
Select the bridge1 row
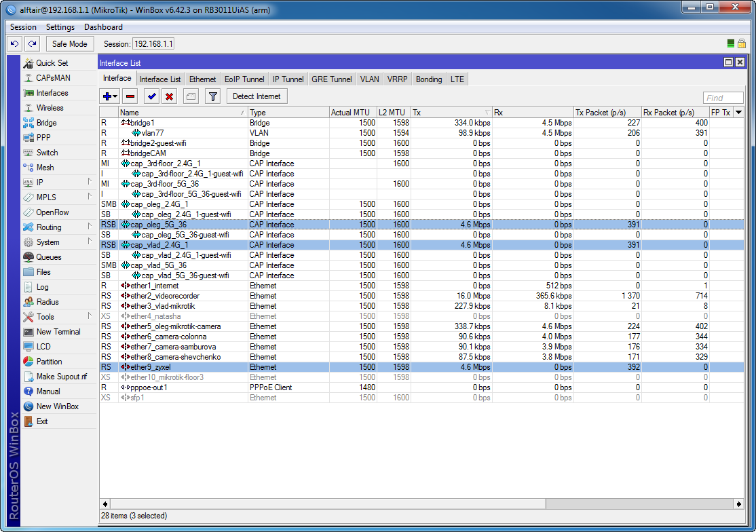(421, 123)
